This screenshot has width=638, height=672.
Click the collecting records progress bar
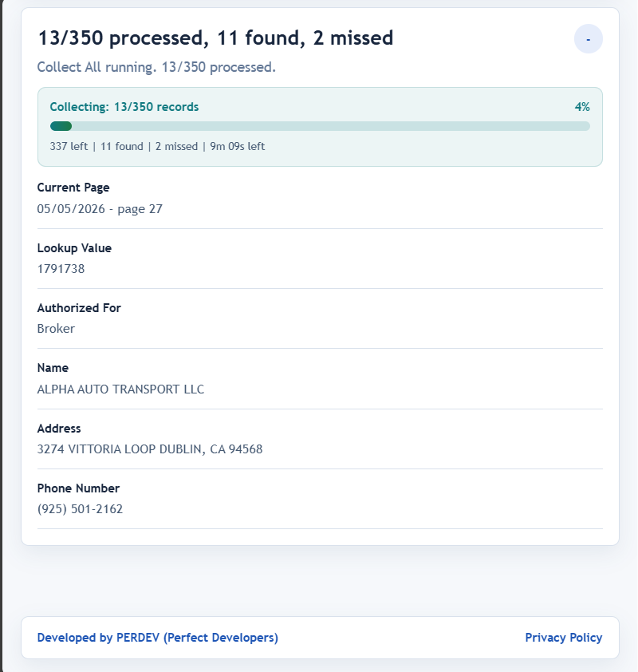[x=320, y=126]
